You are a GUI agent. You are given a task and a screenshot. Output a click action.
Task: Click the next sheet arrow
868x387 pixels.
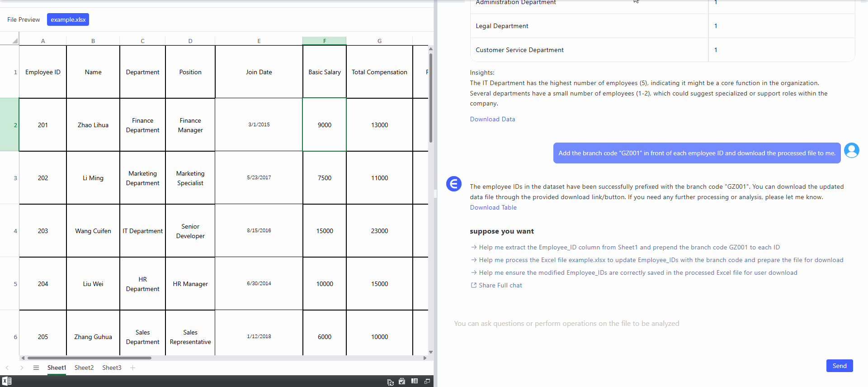pos(21,368)
